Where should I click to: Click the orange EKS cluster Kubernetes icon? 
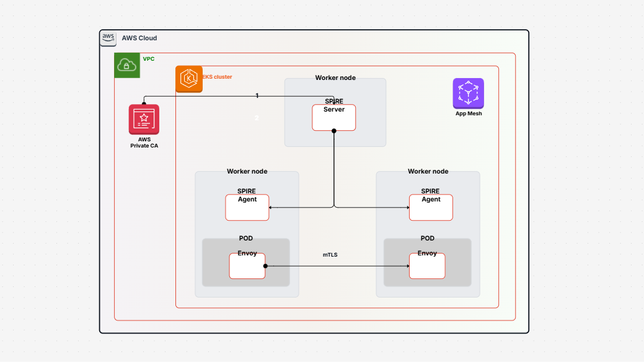coord(188,79)
